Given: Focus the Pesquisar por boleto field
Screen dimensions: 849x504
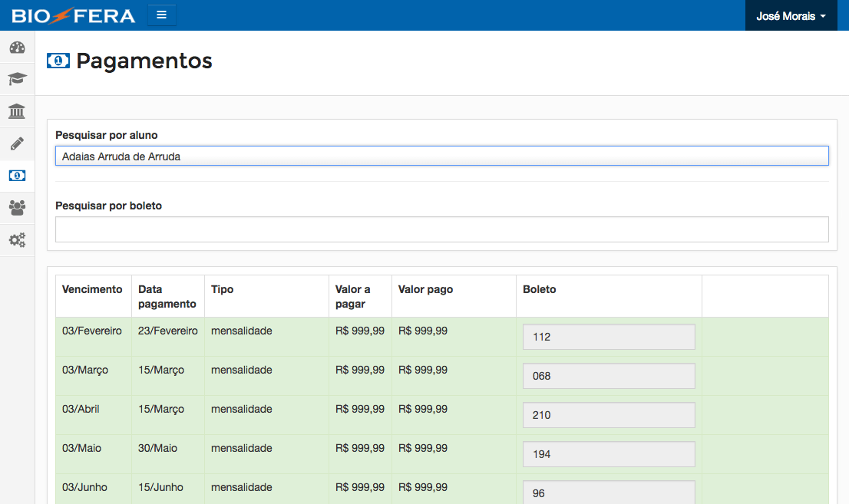Looking at the screenshot, I should (442, 229).
